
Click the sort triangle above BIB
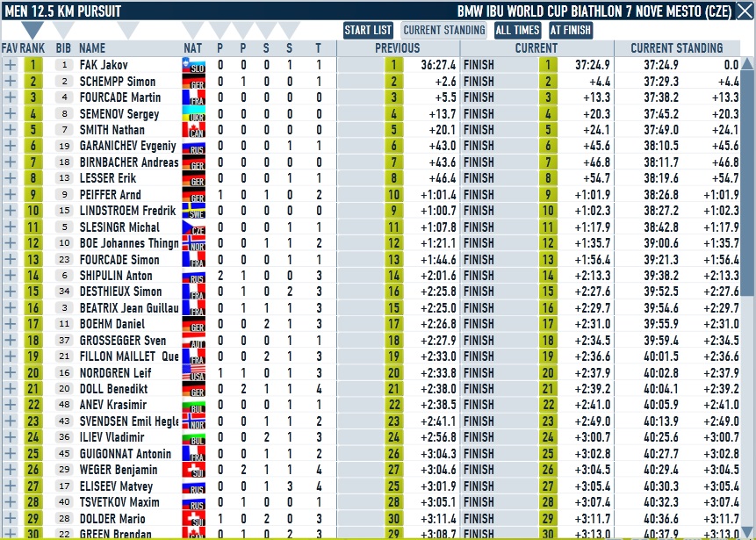click(63, 30)
